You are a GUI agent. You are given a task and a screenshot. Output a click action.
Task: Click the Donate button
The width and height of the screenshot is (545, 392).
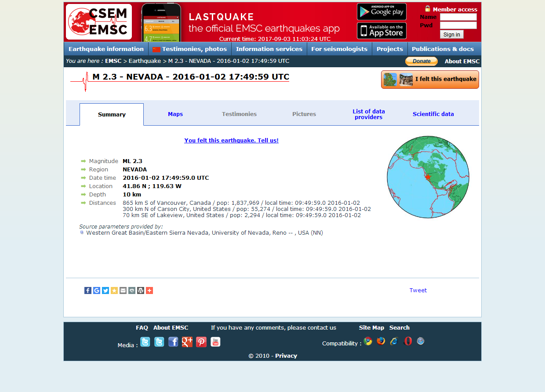(421, 62)
